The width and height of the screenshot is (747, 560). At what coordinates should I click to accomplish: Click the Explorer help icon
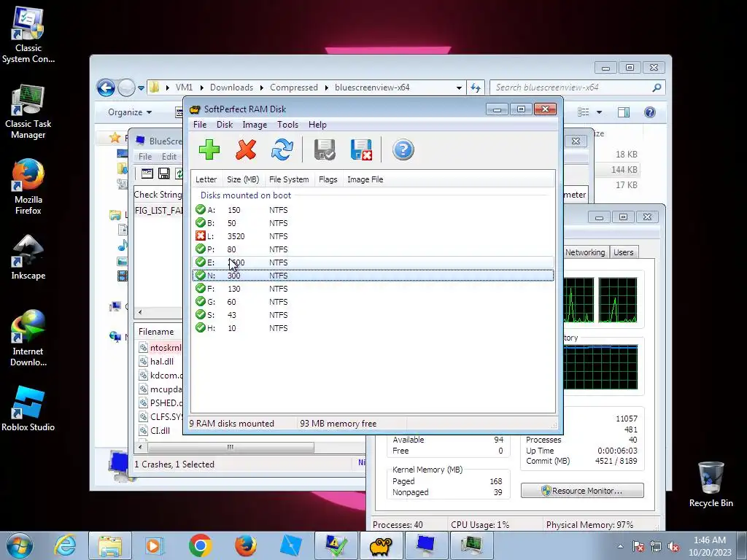[x=650, y=112]
